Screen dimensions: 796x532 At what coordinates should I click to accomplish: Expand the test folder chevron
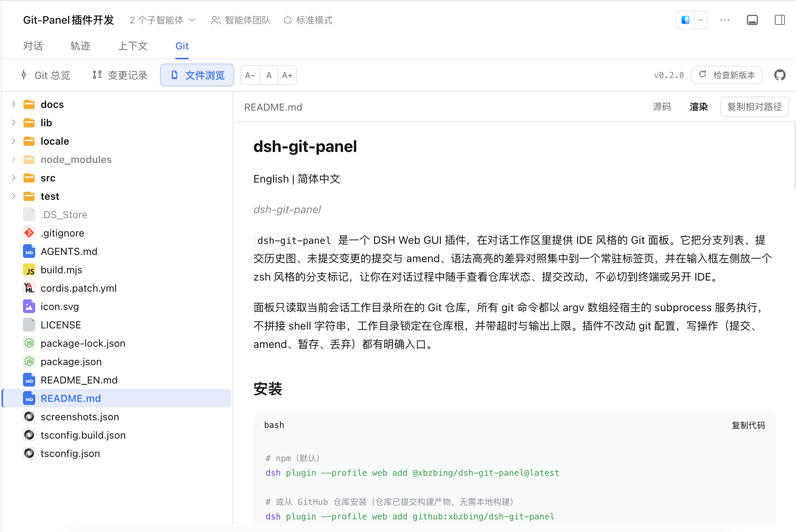tap(13, 196)
